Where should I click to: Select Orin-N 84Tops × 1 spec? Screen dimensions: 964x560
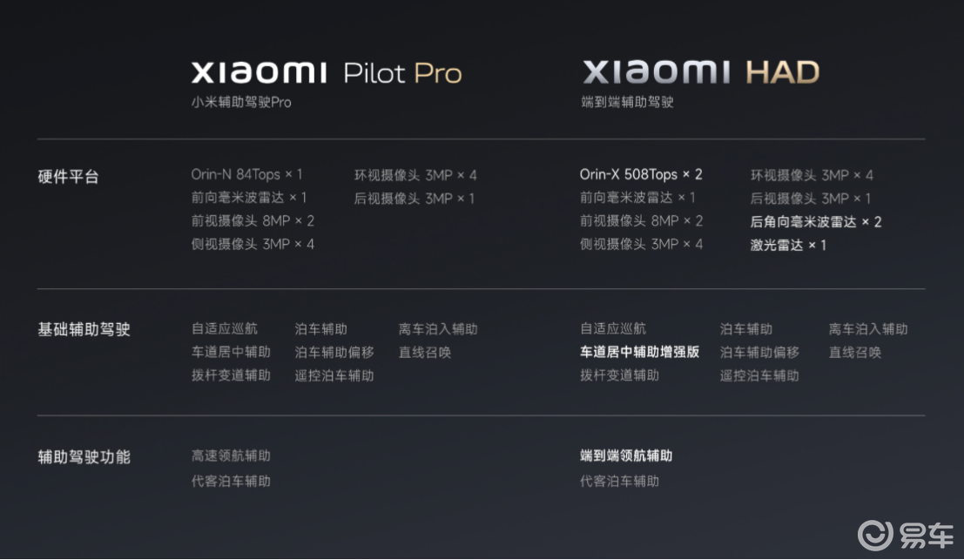pos(247,174)
